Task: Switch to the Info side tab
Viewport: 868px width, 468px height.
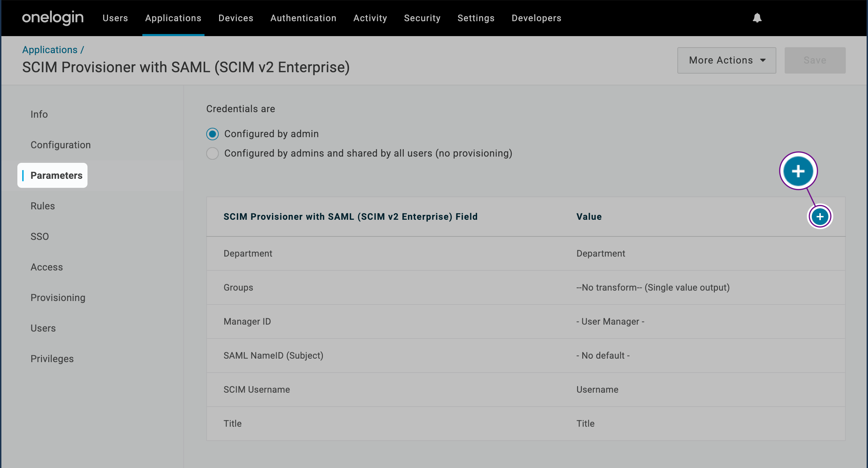Action: 39,115
